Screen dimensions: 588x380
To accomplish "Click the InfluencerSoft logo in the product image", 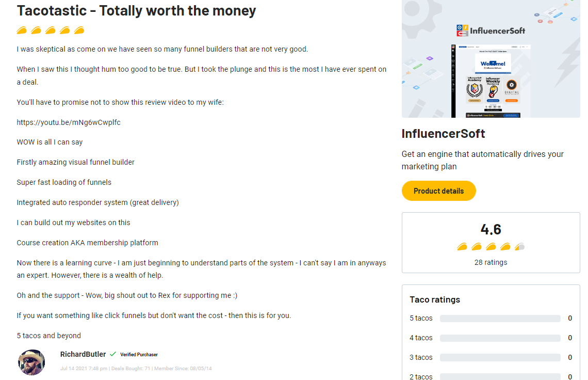I will click(491, 31).
